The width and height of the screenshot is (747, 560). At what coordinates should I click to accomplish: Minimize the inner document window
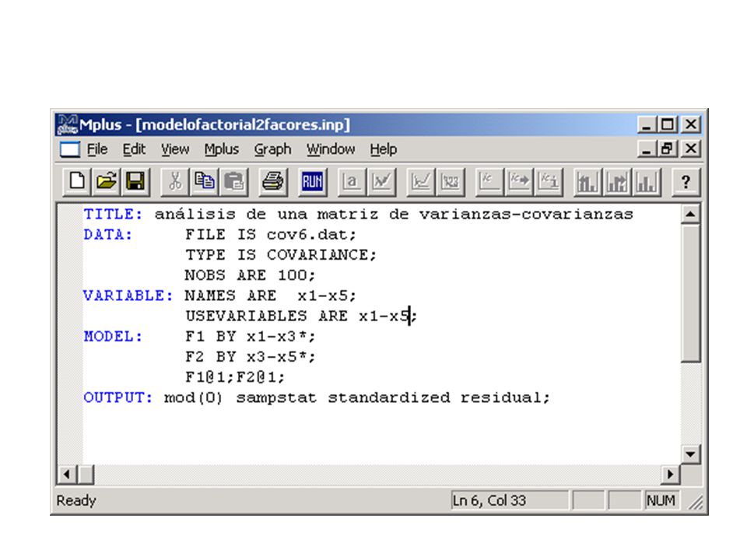coord(647,149)
